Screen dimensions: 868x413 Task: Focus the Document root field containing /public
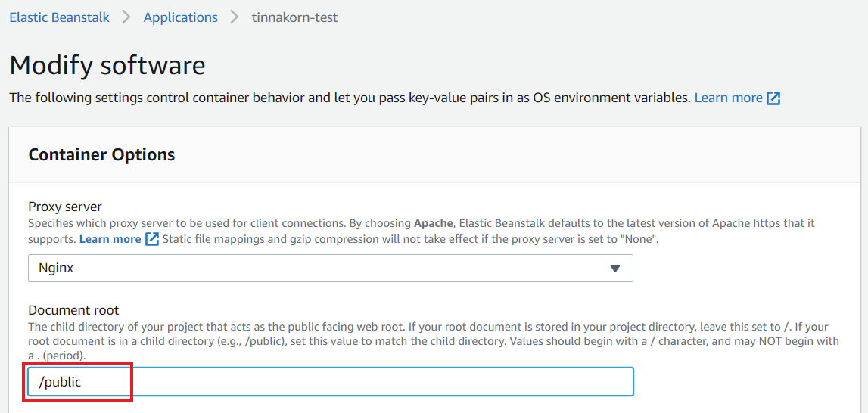click(331, 381)
